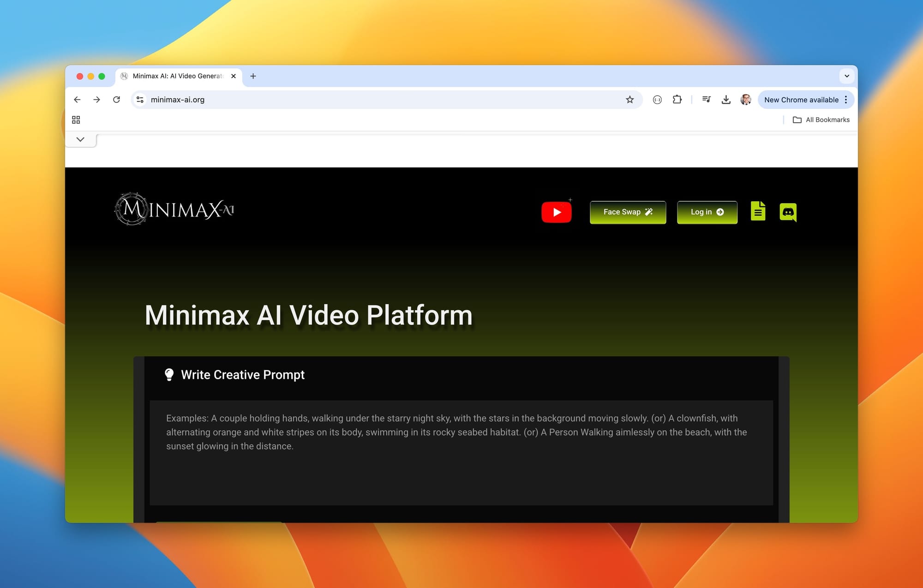Open the Extensions puzzle icon

[x=677, y=100]
